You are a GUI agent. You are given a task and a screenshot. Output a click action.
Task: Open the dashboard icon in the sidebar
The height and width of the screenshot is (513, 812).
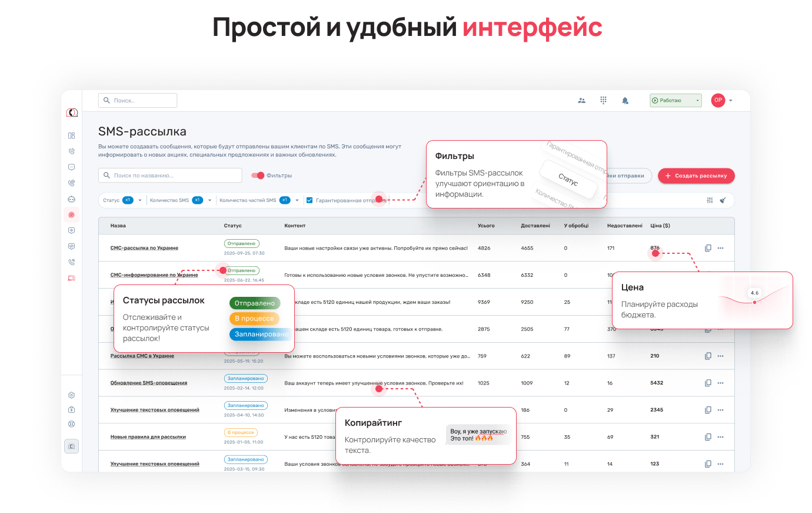[71, 135]
